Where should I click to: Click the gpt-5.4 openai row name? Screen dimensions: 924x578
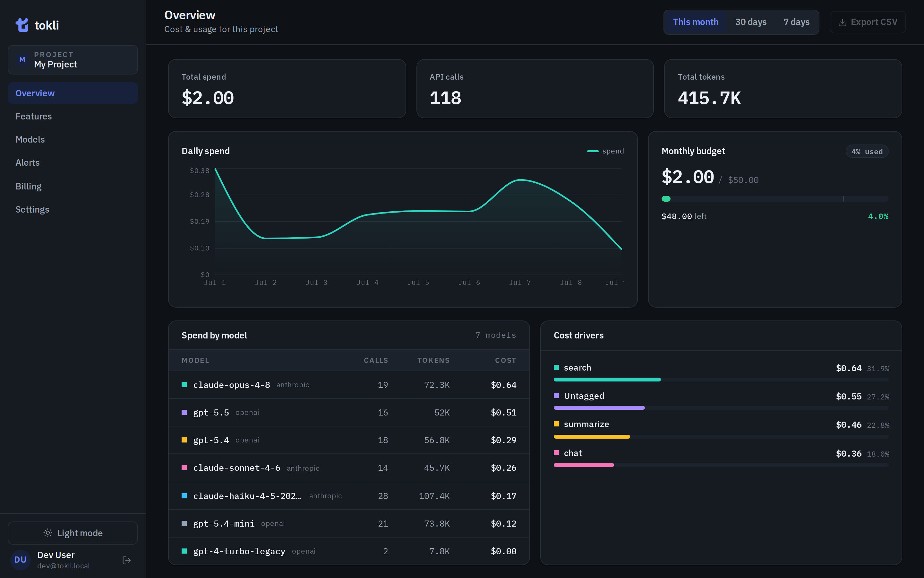211,440
